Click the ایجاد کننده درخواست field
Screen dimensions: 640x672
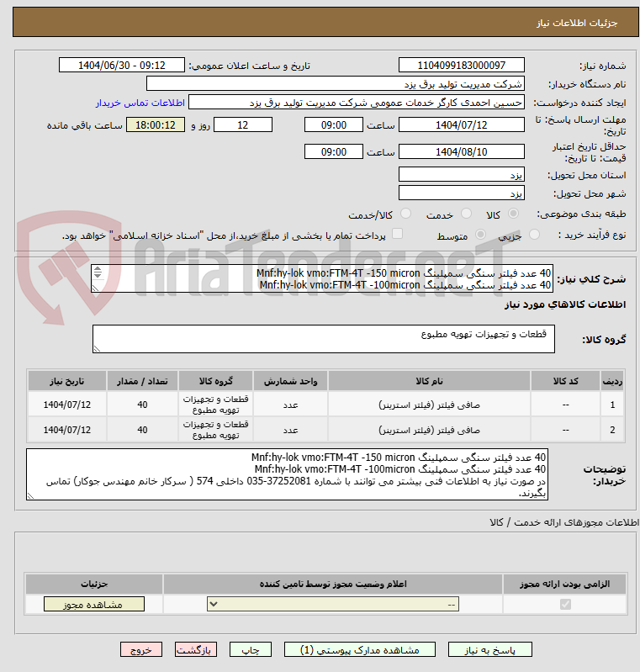(x=357, y=103)
